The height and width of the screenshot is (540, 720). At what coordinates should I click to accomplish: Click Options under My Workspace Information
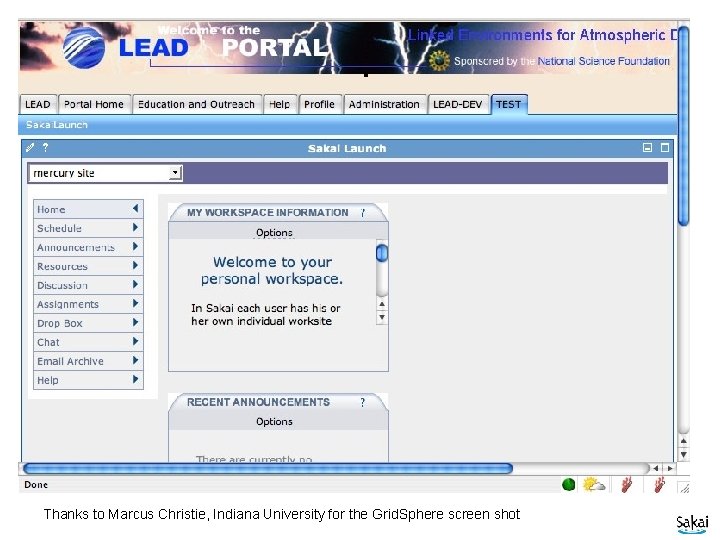pos(274,232)
